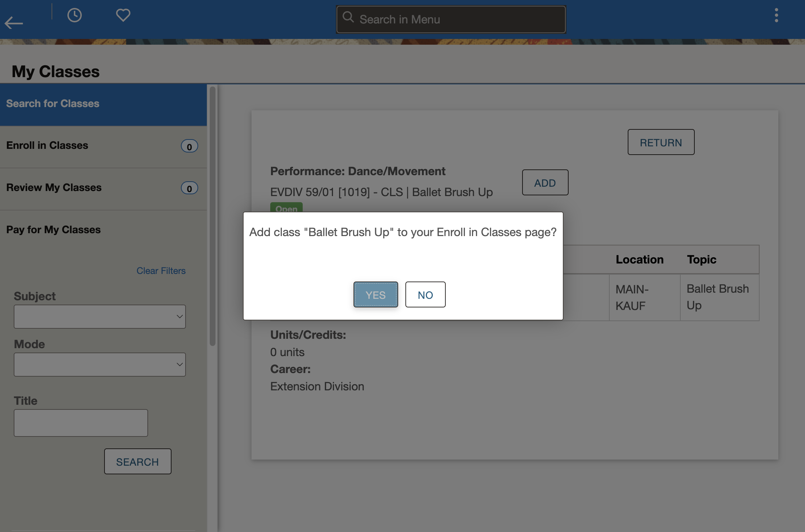Click the Location column header

coord(640,259)
